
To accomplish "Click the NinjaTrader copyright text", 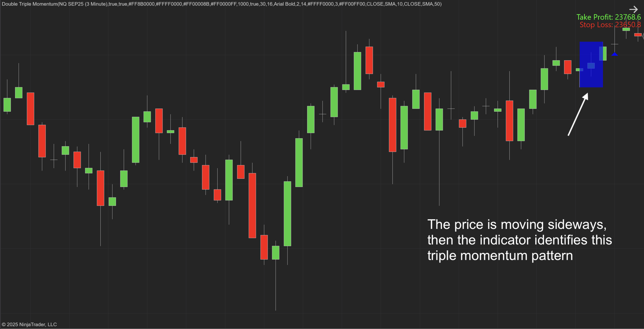I will click(29, 324).
